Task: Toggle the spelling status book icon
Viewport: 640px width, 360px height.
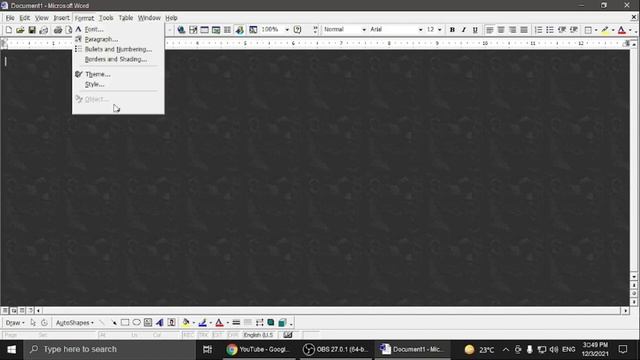Action: (287, 335)
